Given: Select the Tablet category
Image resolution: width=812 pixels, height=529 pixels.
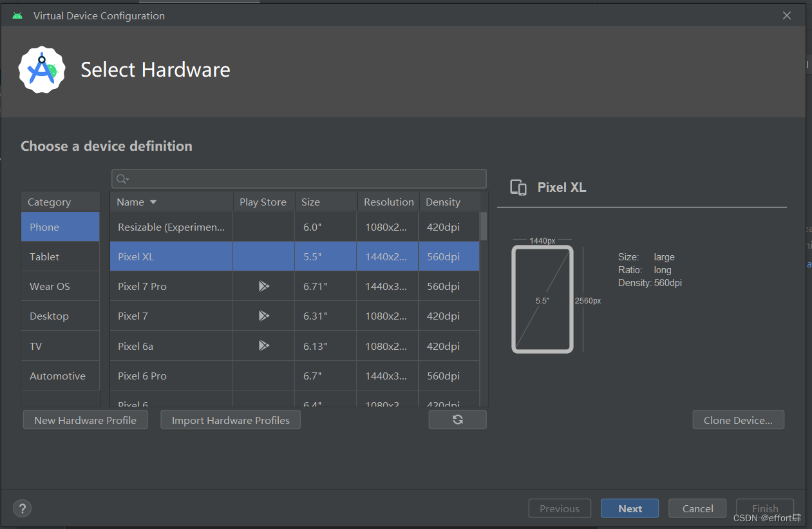Looking at the screenshot, I should point(61,256).
